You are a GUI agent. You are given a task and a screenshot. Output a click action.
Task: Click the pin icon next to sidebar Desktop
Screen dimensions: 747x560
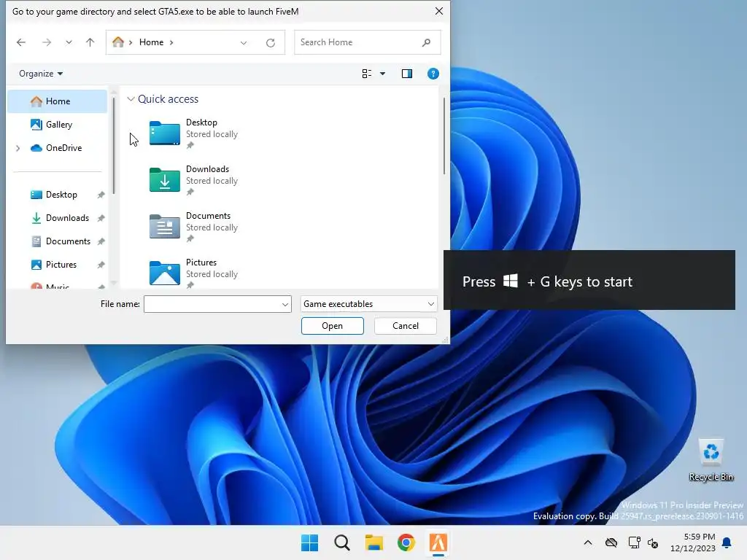[101, 195]
